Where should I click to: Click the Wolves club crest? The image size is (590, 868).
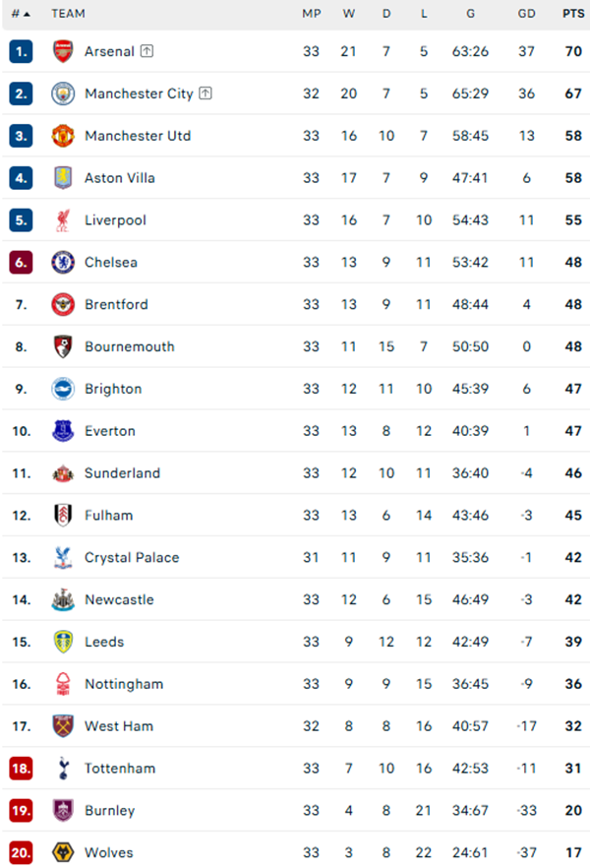(63, 852)
